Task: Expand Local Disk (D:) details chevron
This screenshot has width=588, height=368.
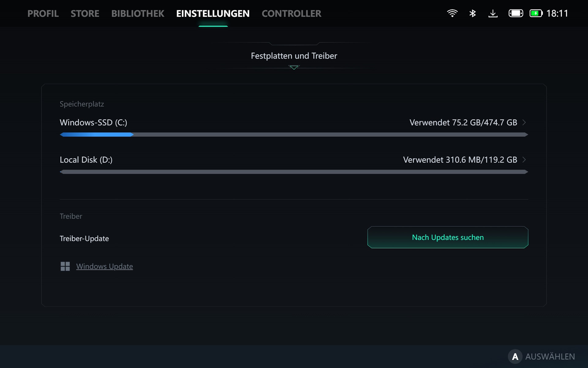Action: coord(524,160)
